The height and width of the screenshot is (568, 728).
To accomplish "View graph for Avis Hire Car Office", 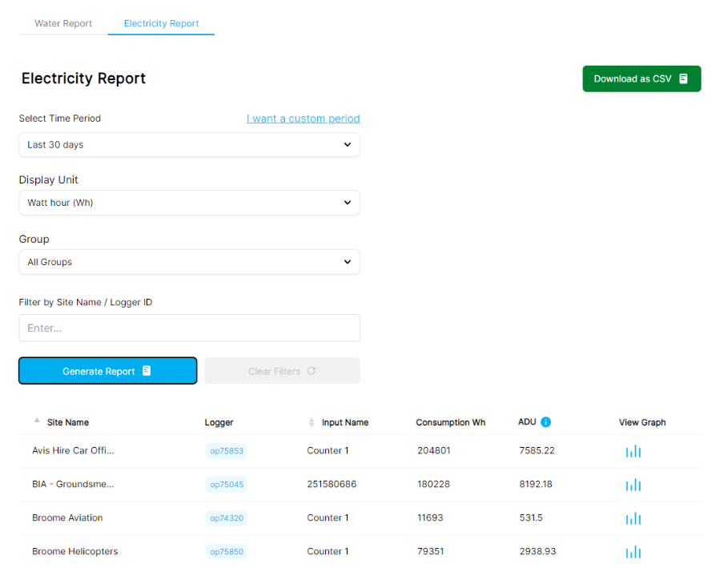I will pos(633,451).
